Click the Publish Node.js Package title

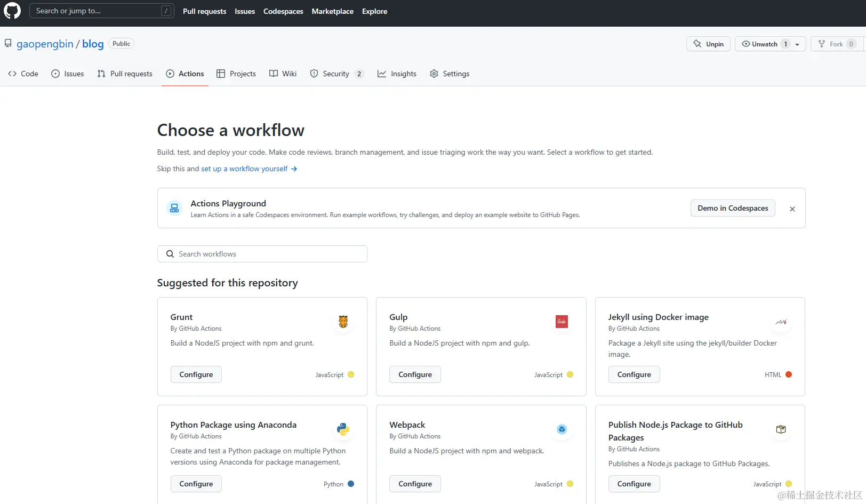tap(676, 431)
